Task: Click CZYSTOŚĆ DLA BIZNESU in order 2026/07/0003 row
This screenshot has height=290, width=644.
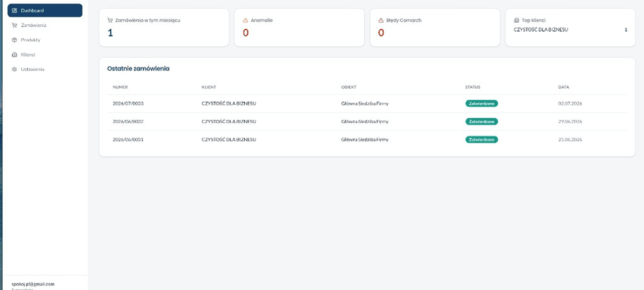Action: point(229,104)
